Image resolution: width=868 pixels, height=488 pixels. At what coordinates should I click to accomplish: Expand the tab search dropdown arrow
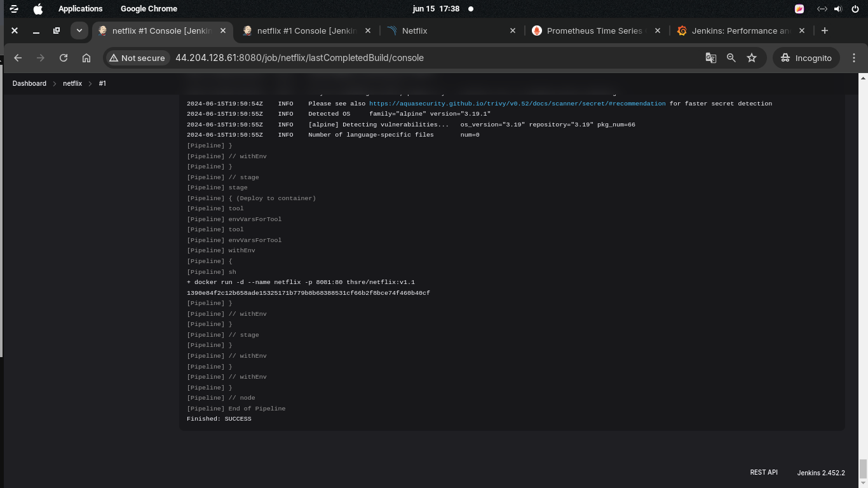[x=79, y=30]
